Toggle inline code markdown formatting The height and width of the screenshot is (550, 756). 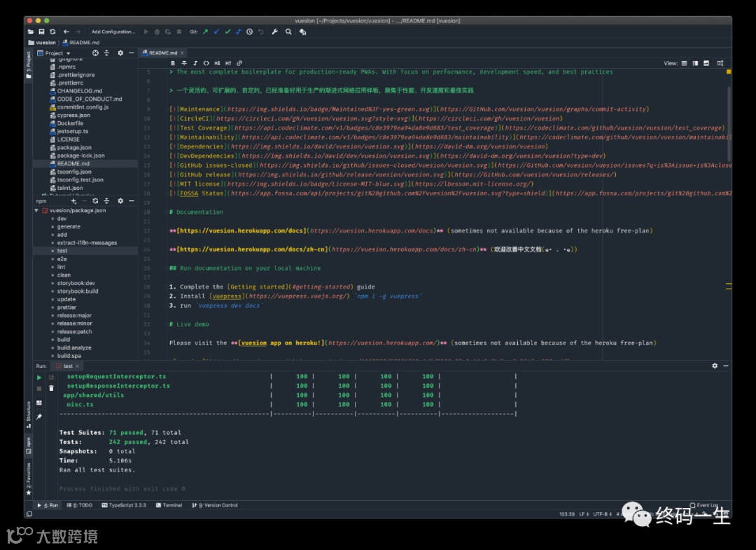pyautogui.click(x=206, y=63)
